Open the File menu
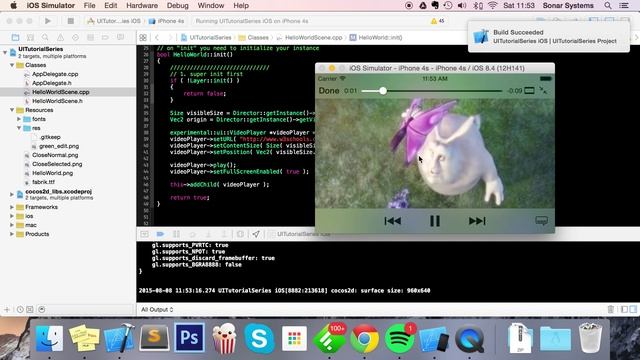The image size is (640, 360). click(89, 6)
